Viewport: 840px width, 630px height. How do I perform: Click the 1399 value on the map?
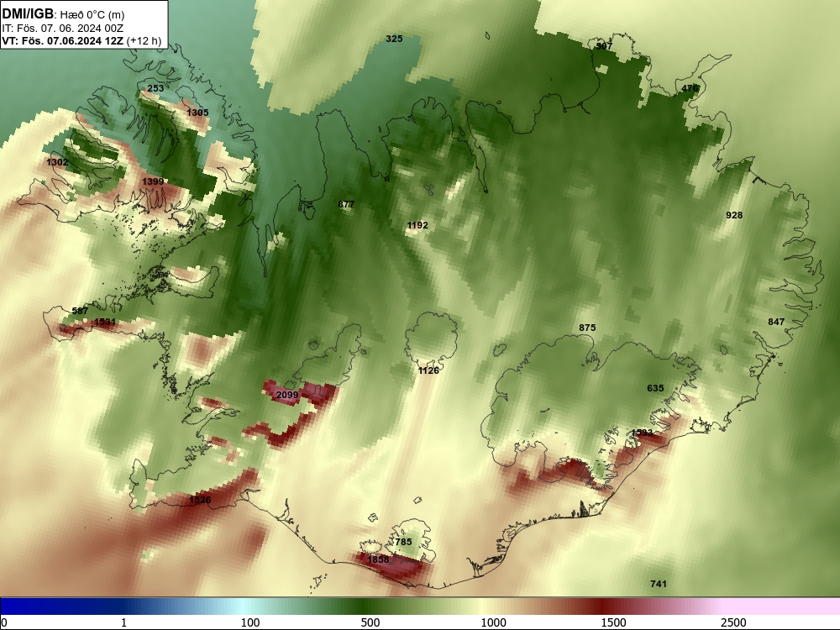153,181
